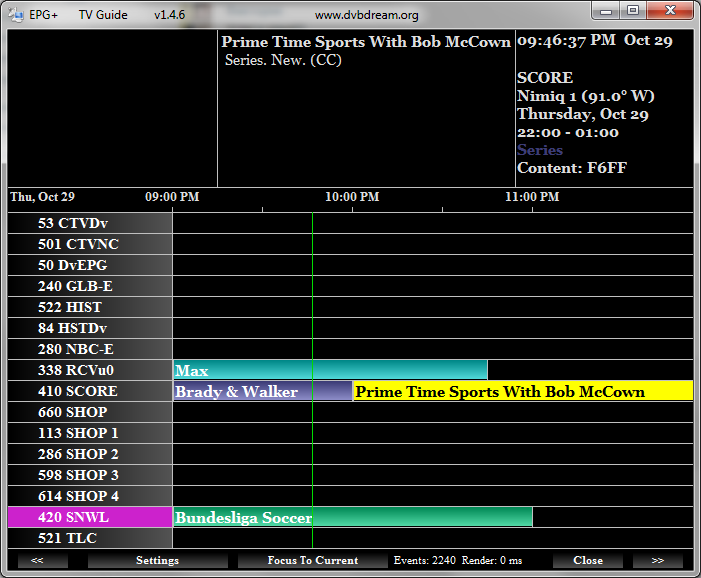
Task: Select channel 53 CTVDv
Action: pos(90,223)
